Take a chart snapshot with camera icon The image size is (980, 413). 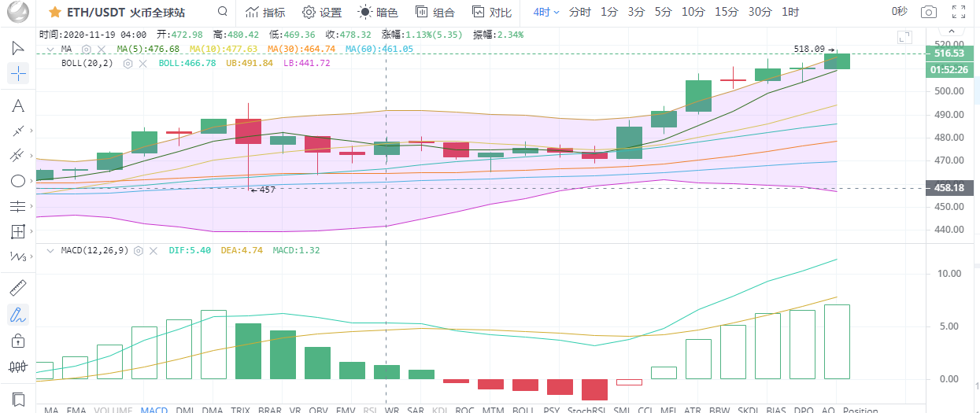(930, 12)
